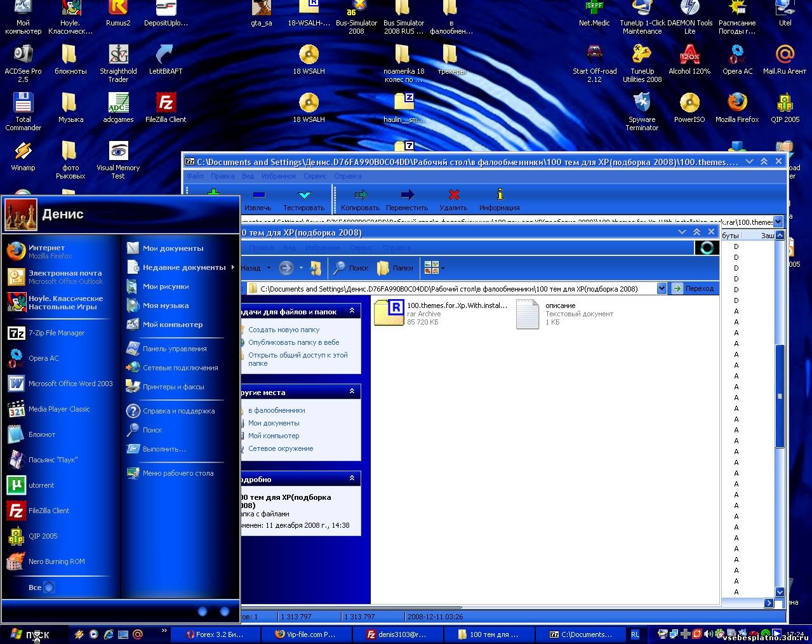Click the RL language indicator on taskbar
The height and width of the screenshot is (644, 812).
(635, 634)
